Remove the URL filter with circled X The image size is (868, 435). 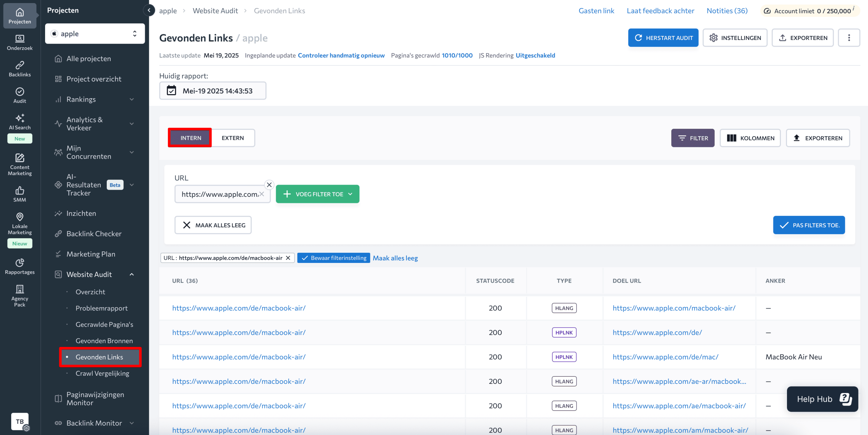[269, 185]
